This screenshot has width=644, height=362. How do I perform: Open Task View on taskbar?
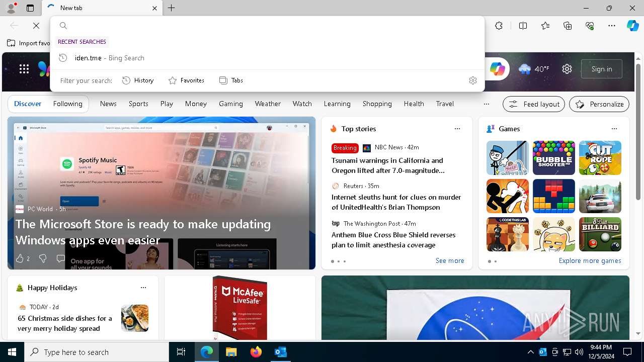(x=181, y=352)
